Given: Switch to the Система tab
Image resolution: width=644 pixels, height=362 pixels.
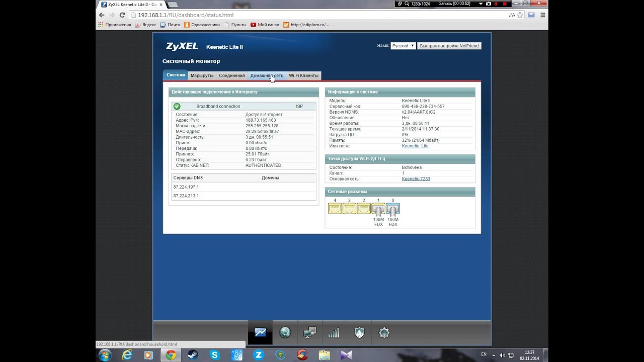Looking at the screenshot, I should pos(176,75).
